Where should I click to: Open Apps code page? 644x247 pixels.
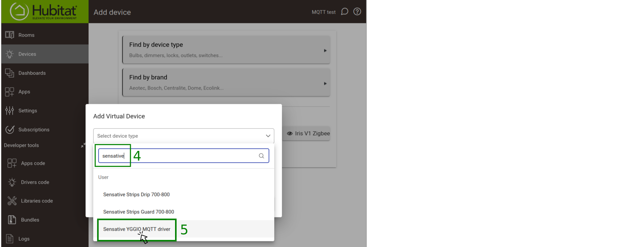pos(45,163)
